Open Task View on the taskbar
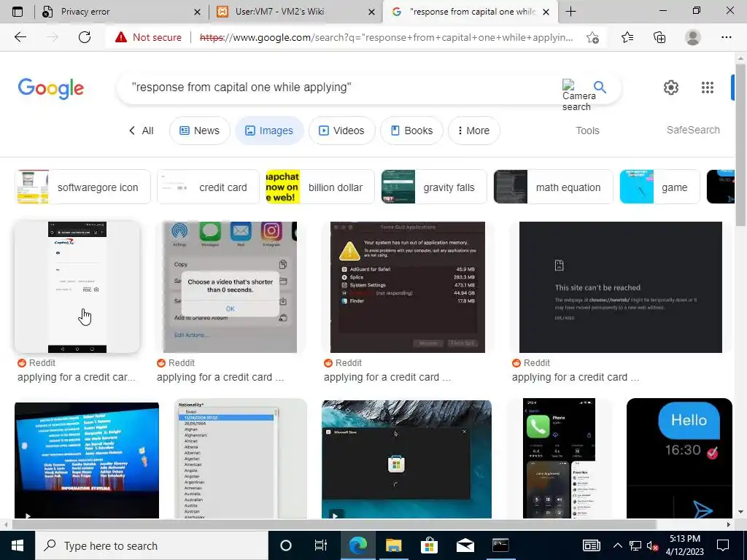The width and height of the screenshot is (747, 560). coord(321,545)
